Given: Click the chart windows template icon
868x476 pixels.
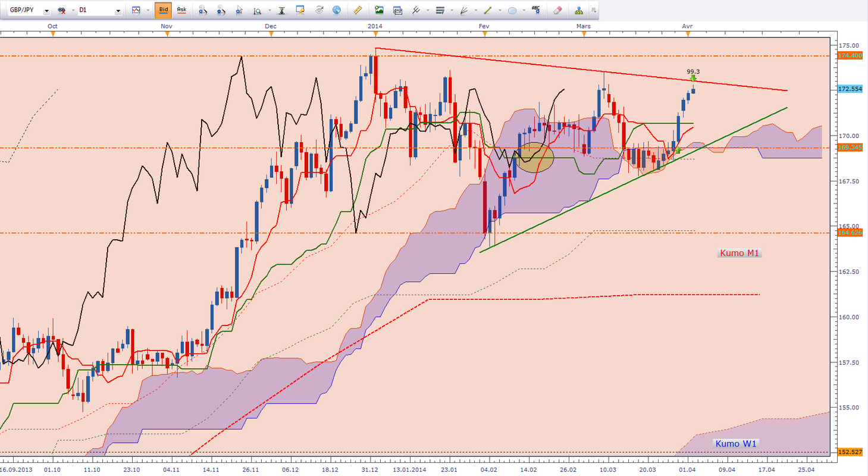Looking at the screenshot, I should pyautogui.click(x=397, y=10).
